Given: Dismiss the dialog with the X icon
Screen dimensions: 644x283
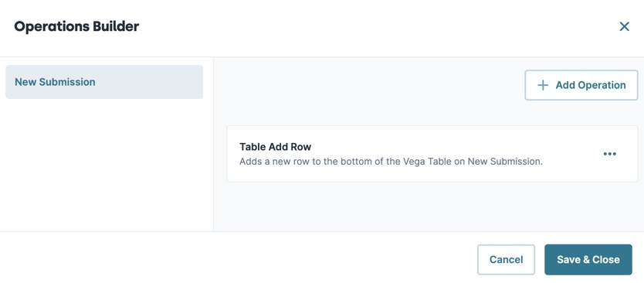Looking at the screenshot, I should pyautogui.click(x=624, y=27).
